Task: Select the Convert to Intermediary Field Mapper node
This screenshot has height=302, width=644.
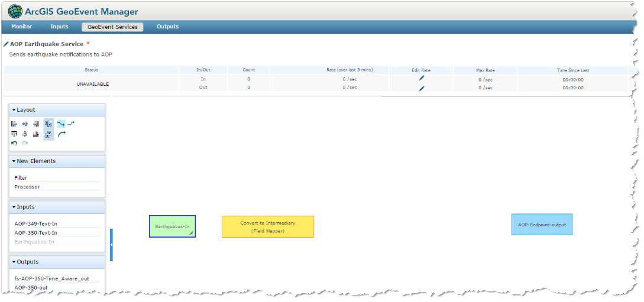Action: pyautogui.click(x=268, y=226)
